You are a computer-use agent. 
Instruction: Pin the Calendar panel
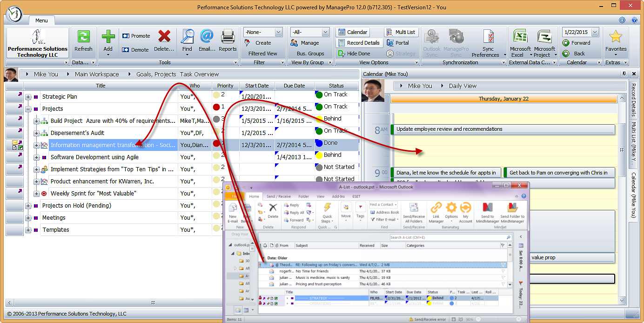pos(624,74)
